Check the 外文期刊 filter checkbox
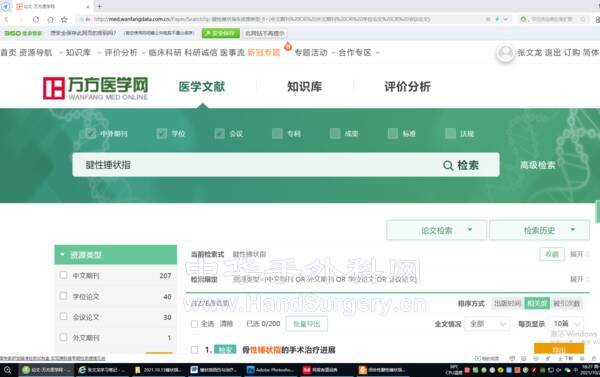The width and height of the screenshot is (600, 377). click(64, 337)
